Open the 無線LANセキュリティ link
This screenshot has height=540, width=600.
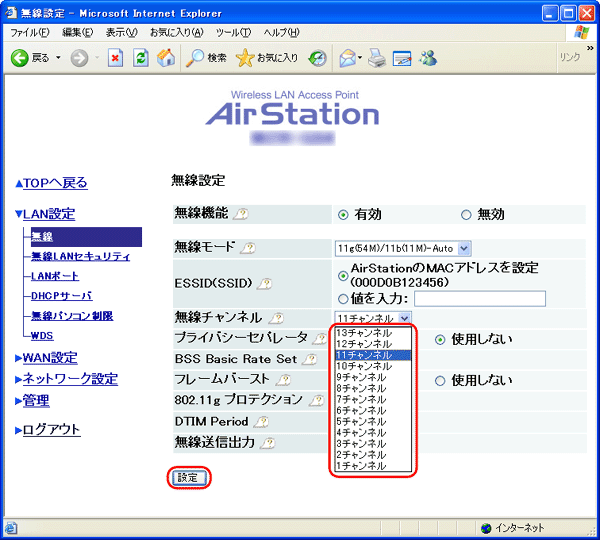pos(80,256)
